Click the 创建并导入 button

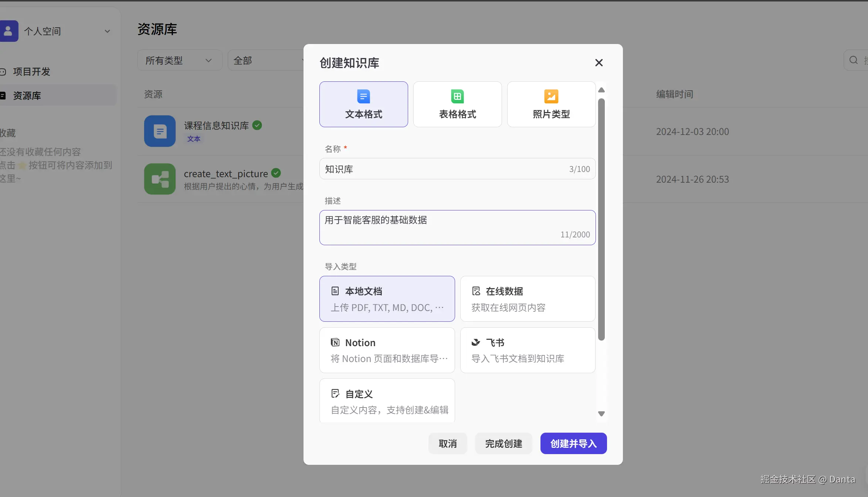click(x=573, y=443)
